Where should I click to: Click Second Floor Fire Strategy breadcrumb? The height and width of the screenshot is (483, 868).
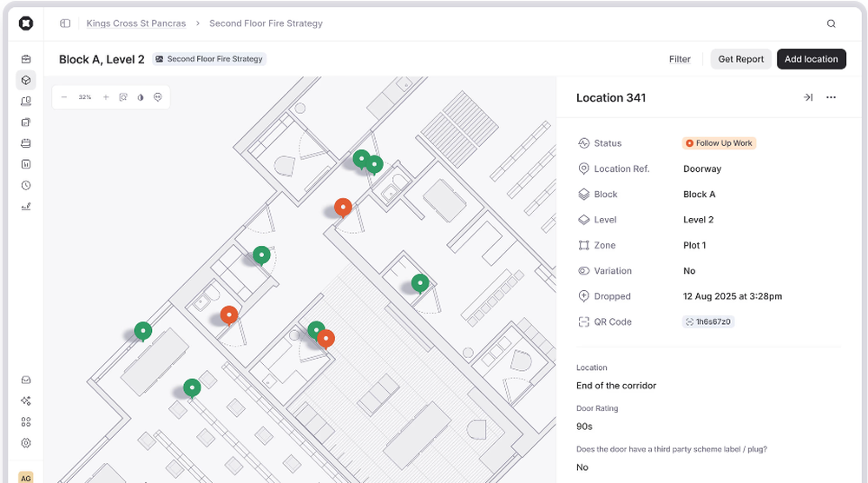pyautogui.click(x=266, y=23)
